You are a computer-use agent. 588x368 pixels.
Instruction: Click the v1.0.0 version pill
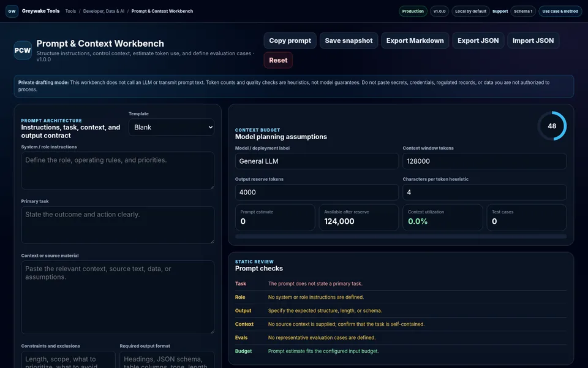coord(440,11)
